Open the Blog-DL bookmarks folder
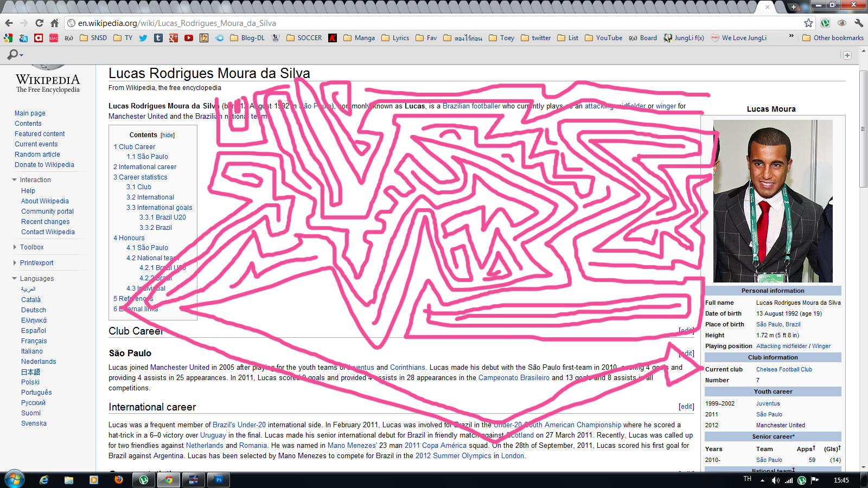This screenshot has height=488, width=868. (247, 38)
